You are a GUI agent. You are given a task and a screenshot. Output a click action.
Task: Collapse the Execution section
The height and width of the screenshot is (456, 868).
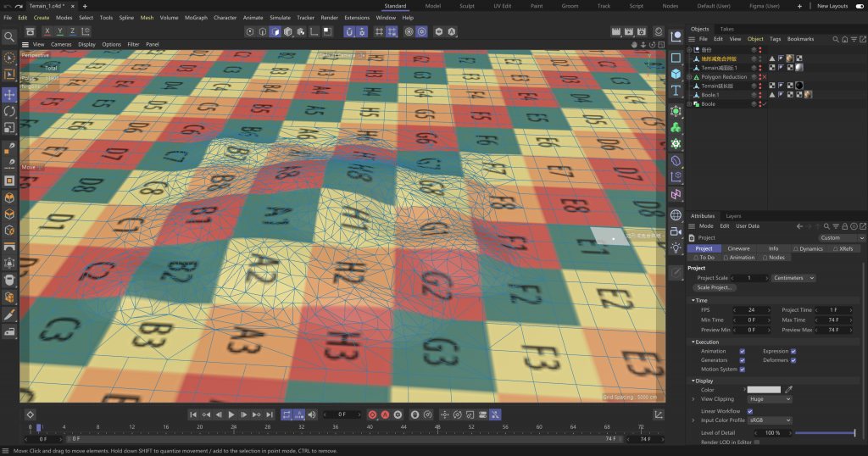pos(693,342)
